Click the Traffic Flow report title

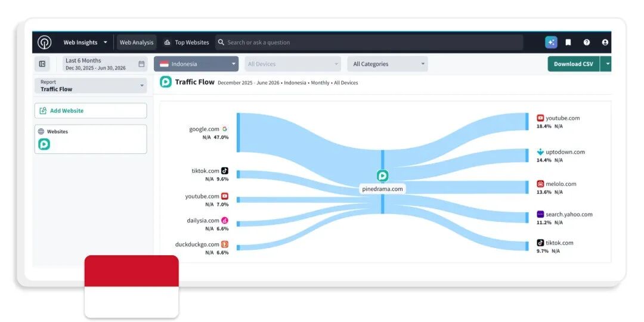194,82
